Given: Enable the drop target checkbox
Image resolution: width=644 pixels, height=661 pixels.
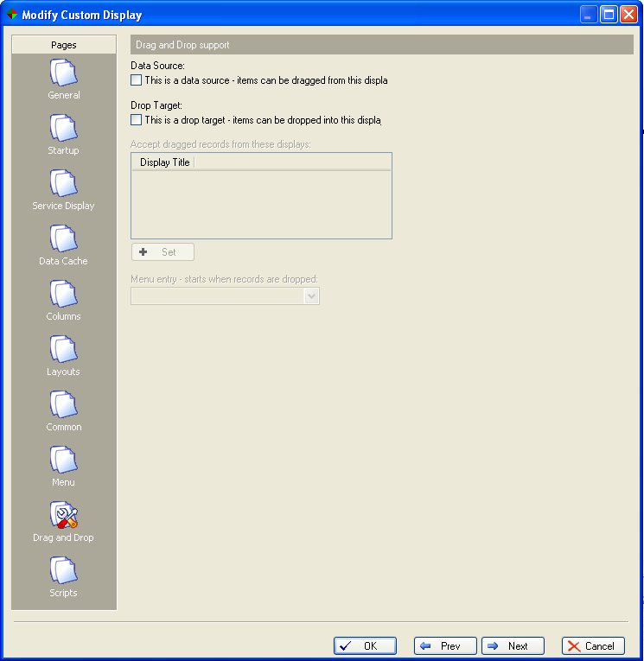Looking at the screenshot, I should pyautogui.click(x=136, y=120).
